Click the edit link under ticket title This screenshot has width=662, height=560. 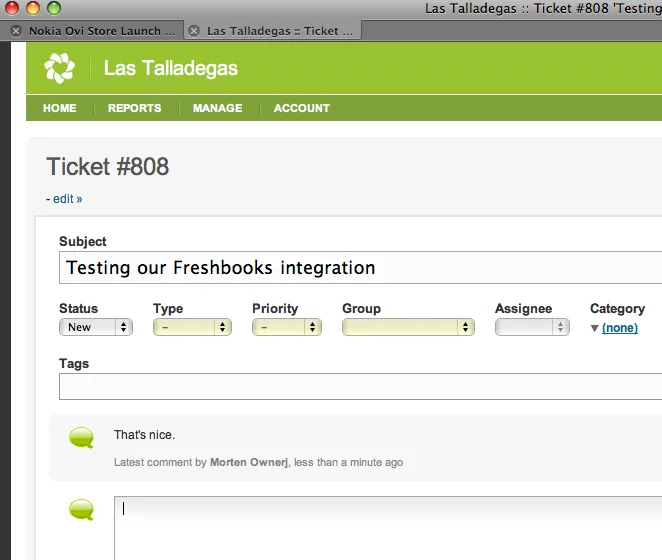point(67,199)
